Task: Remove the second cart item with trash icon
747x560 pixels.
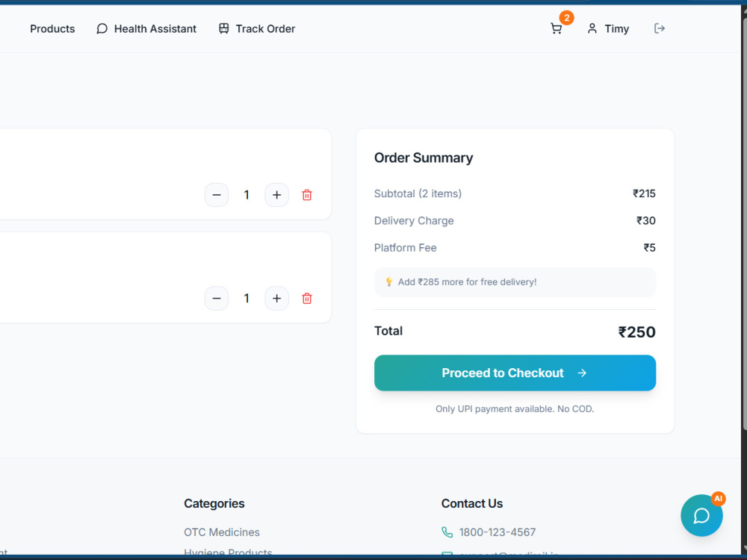Action: click(x=307, y=298)
